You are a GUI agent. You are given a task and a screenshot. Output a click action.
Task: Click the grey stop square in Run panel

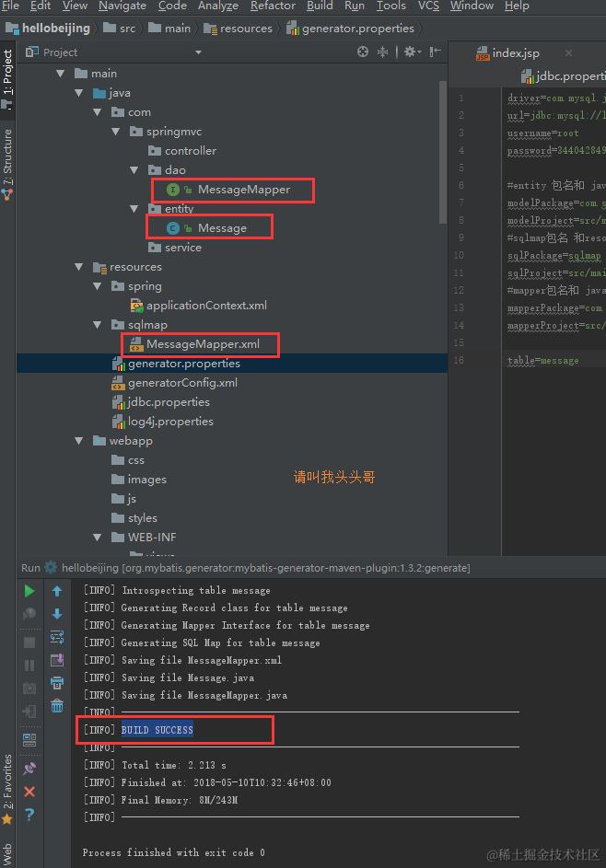pyautogui.click(x=29, y=642)
